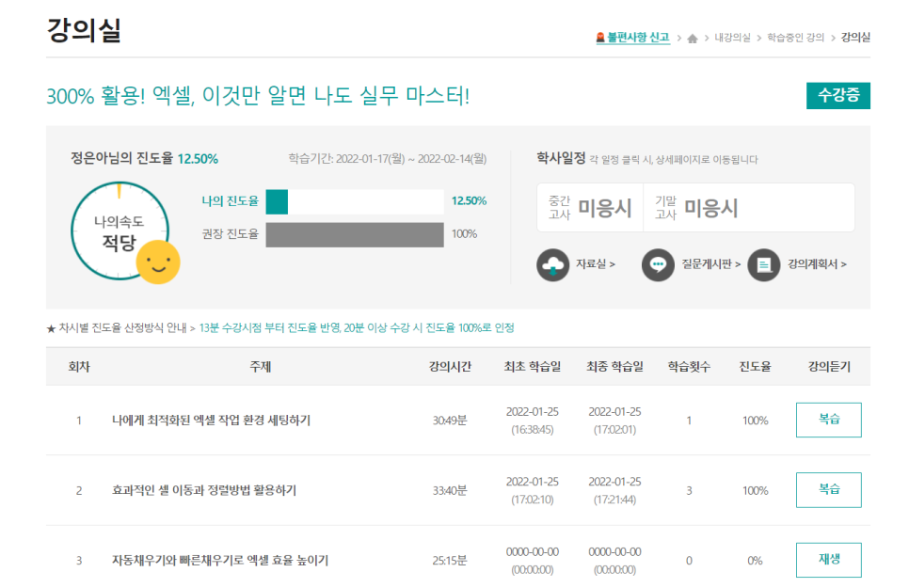Click the 회차 column header
This screenshot has width=909, height=588.
[79, 367]
